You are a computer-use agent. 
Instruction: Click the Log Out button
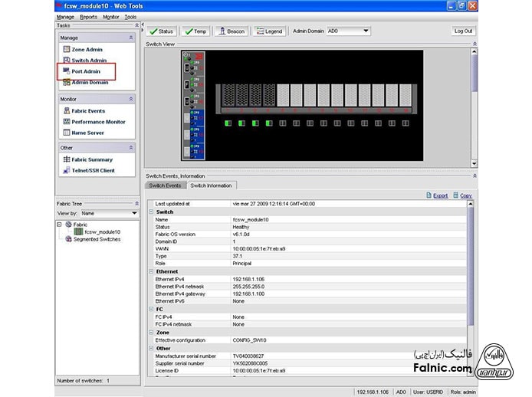tap(463, 31)
